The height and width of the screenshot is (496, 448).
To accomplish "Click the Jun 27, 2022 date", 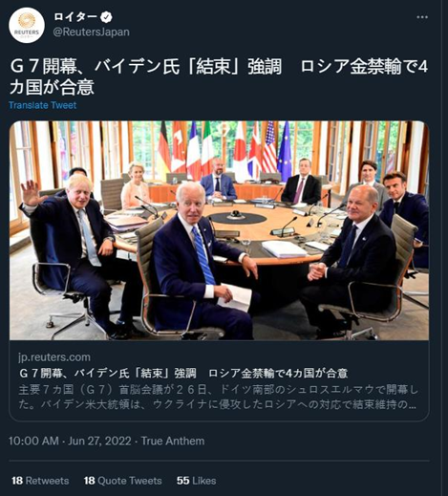I will 99,442.
